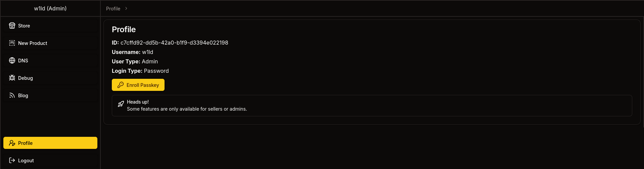Click the profile ID value text
This screenshot has width=644, height=169.
(174, 43)
